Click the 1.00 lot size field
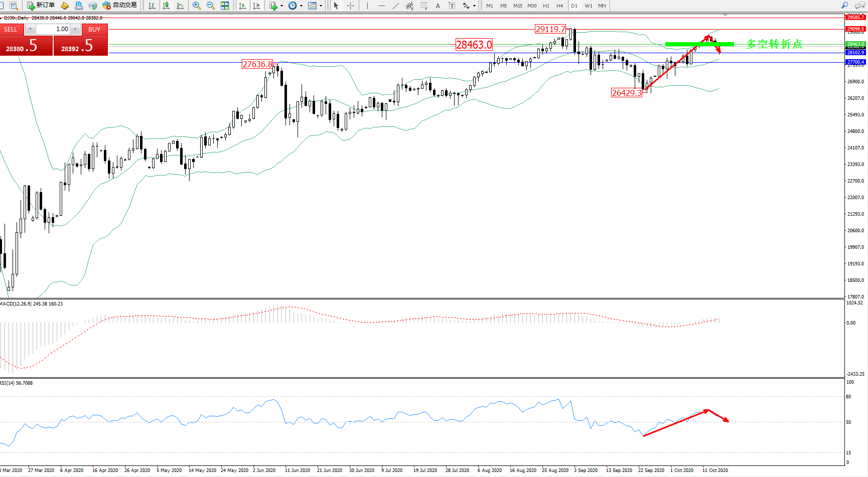 [54, 29]
